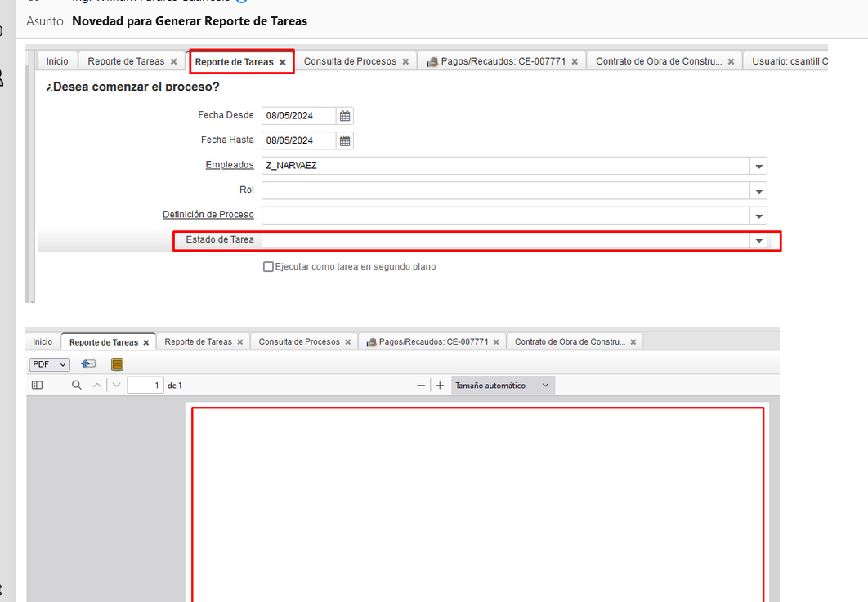Toggle the PDF viewer sidebar
The image size is (868, 602).
tap(37, 385)
